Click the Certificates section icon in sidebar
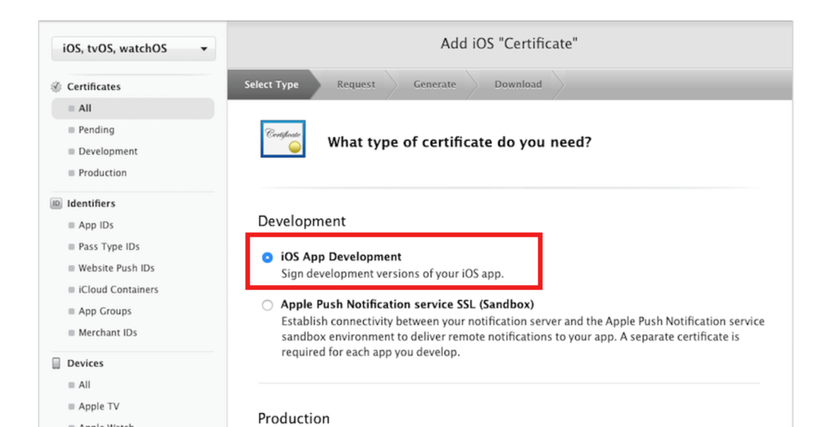The image size is (825, 427). 57,87
